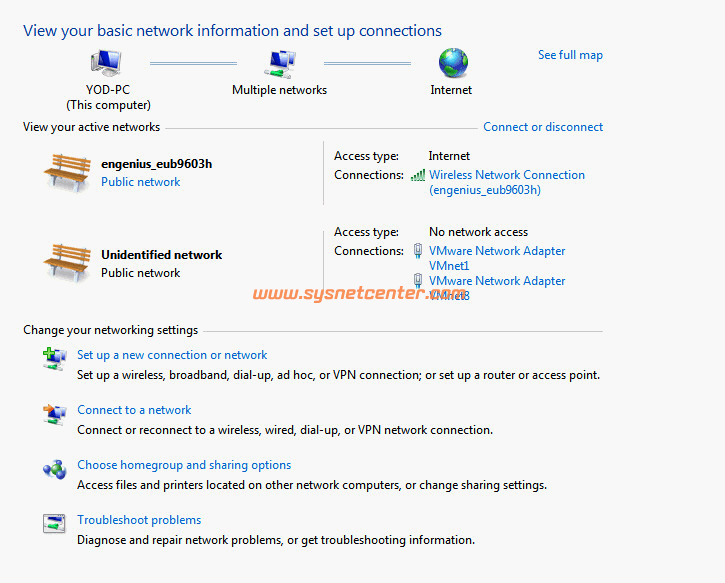Click the YOD-PC computer icon
The width and height of the screenshot is (725, 583).
click(x=108, y=65)
